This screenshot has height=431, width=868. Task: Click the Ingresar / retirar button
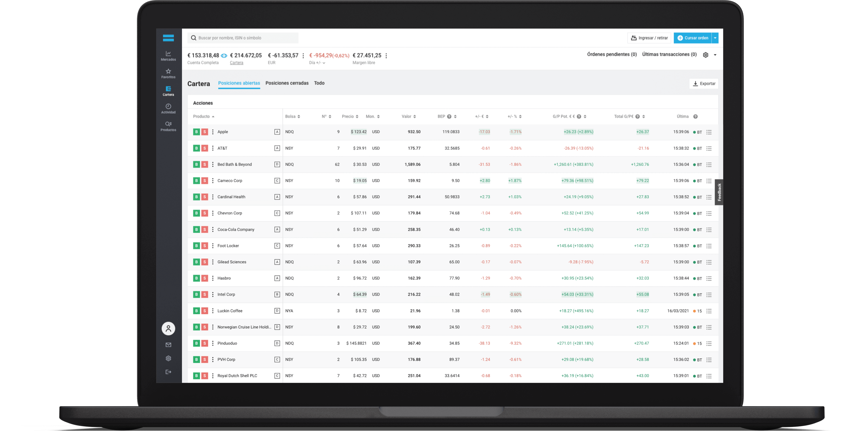[649, 38]
